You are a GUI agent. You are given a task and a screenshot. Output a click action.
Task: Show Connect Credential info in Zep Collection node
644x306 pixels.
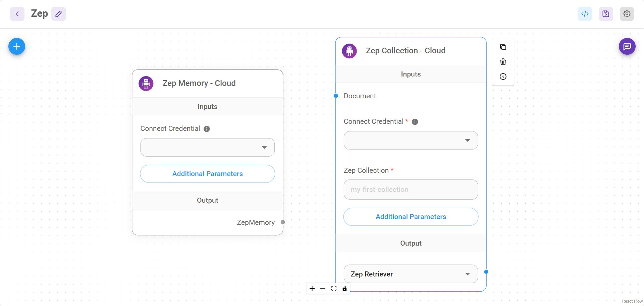415,122
